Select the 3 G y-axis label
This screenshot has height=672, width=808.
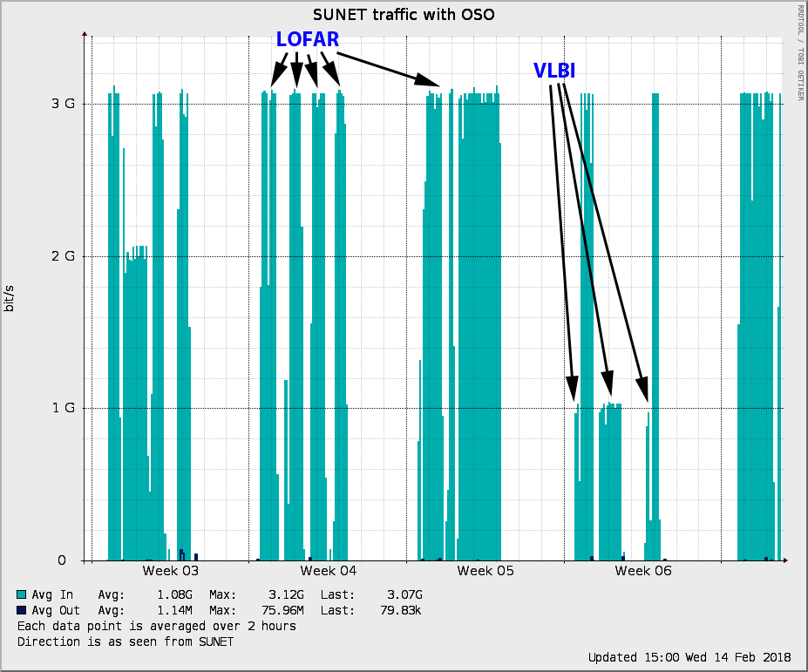tap(63, 104)
